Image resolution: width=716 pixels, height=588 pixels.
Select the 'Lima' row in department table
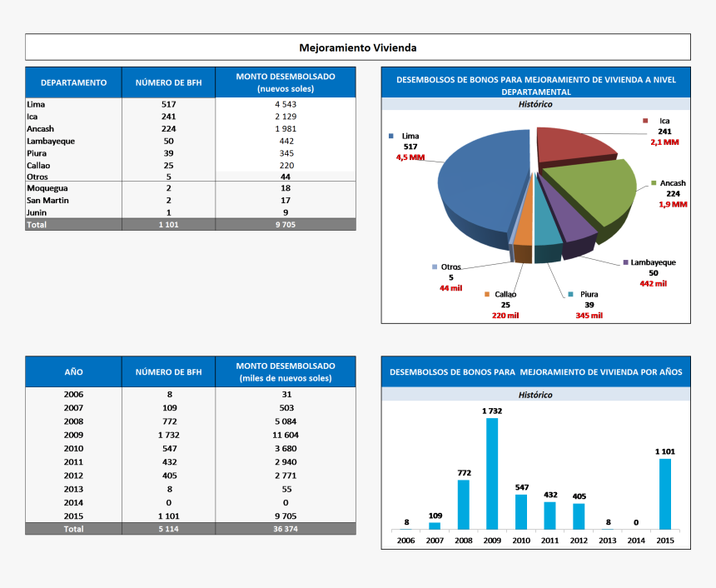coord(191,104)
